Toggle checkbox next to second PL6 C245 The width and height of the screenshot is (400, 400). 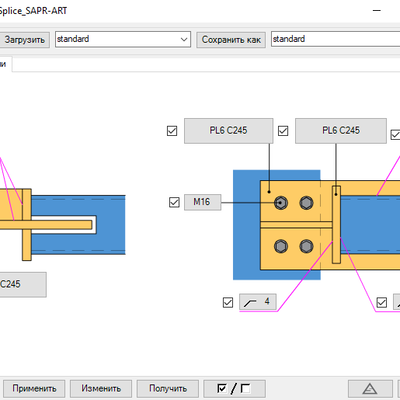click(283, 131)
